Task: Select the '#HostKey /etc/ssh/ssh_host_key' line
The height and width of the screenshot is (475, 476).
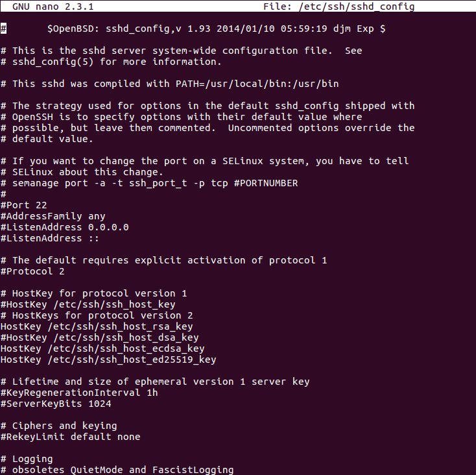Action: 88,304
